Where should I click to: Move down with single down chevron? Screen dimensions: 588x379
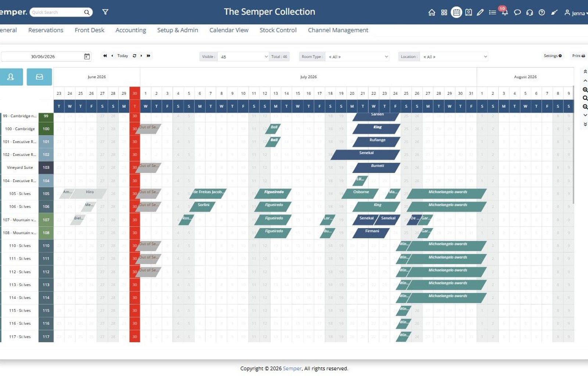point(585,115)
